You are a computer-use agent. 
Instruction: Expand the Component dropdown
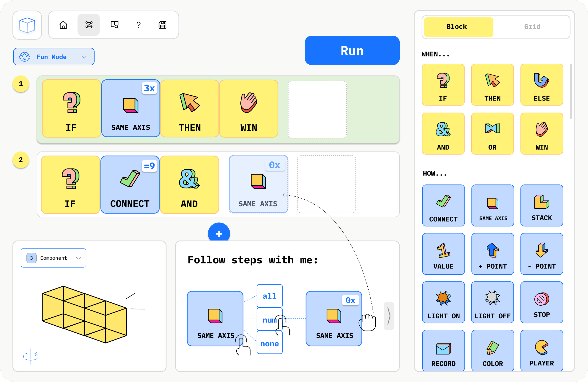pos(53,258)
